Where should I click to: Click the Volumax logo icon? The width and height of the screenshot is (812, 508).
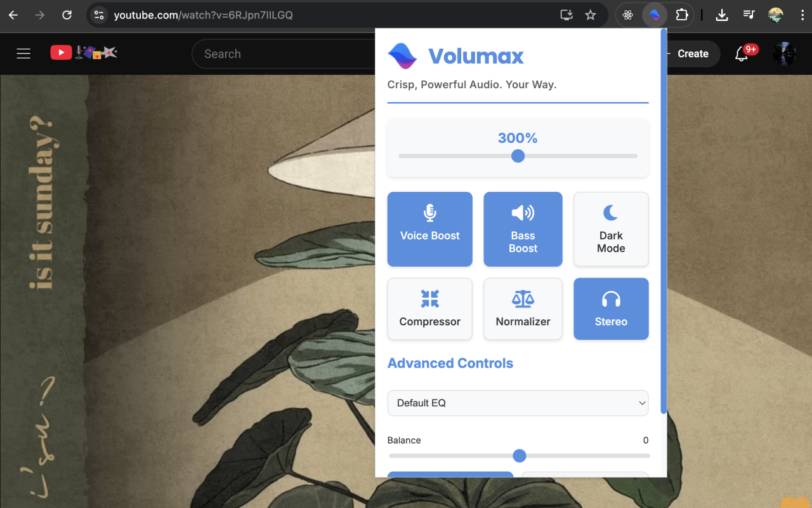[402, 56]
